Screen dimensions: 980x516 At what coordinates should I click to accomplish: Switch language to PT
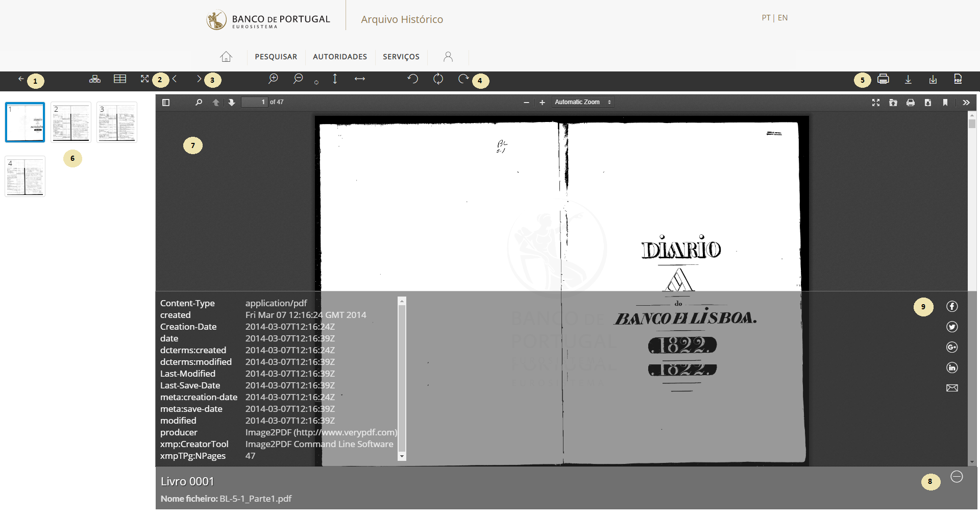tap(766, 18)
